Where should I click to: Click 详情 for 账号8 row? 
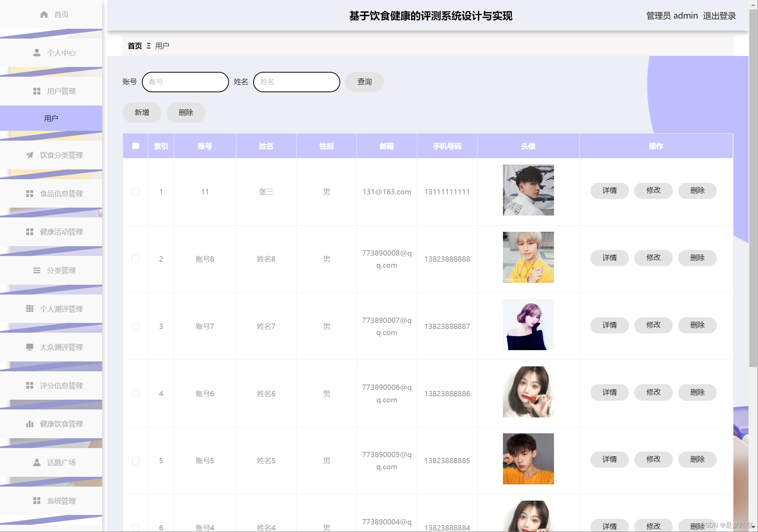pyautogui.click(x=609, y=258)
